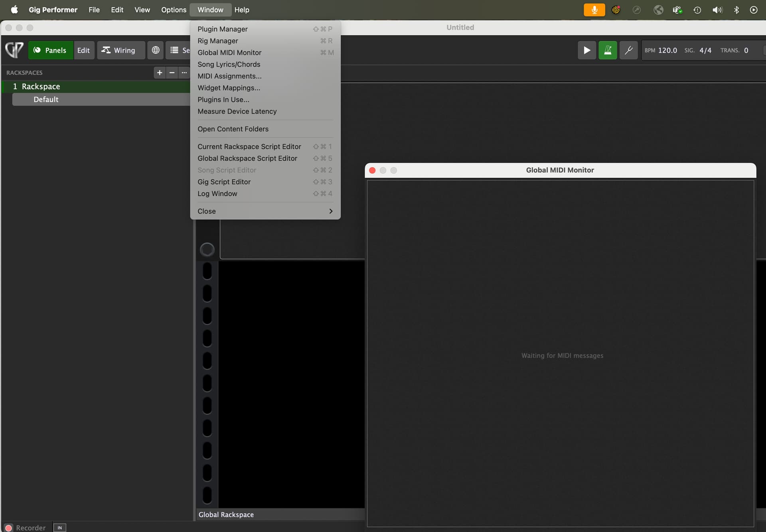Choose Measure Device Latency
Image resolution: width=766 pixels, height=532 pixels.
(x=237, y=111)
